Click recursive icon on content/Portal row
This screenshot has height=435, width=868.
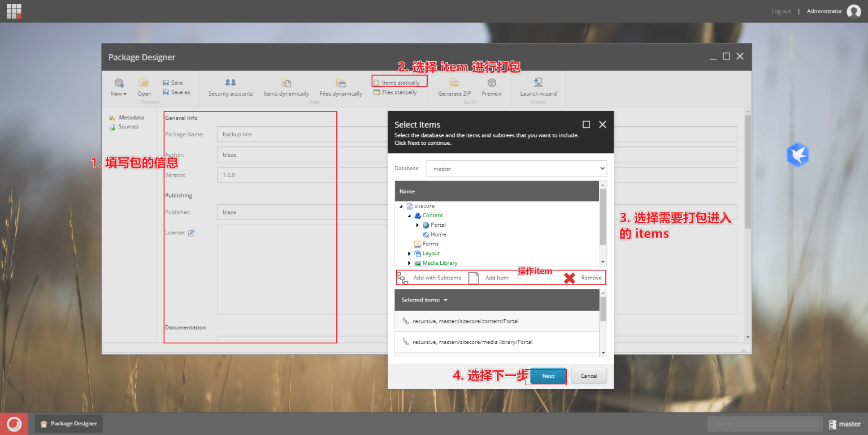[x=405, y=321]
